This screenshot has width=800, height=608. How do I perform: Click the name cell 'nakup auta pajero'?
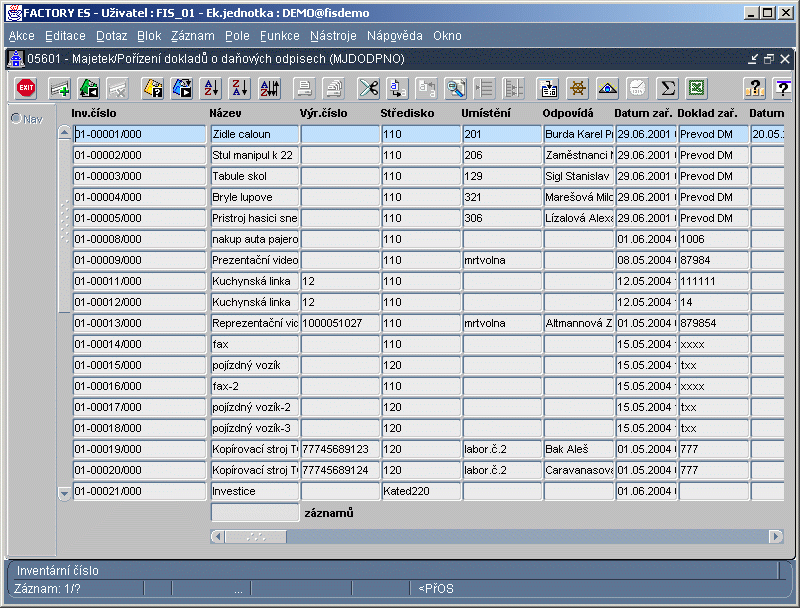tap(255, 239)
